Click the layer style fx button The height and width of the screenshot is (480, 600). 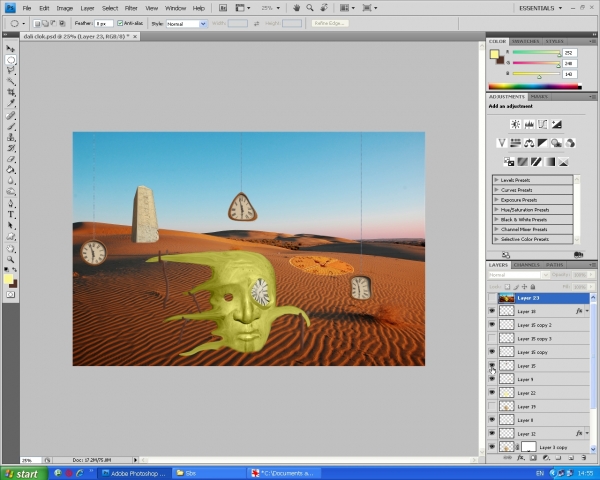click(520, 457)
